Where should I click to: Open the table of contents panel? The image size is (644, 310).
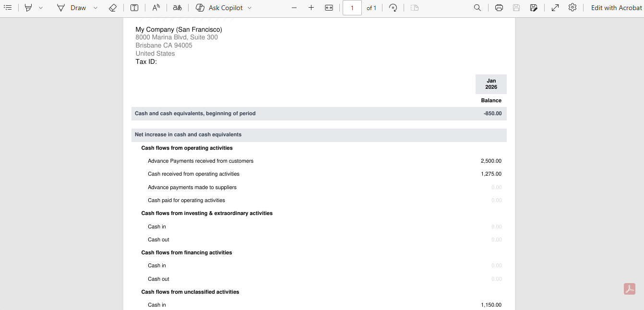[x=8, y=8]
